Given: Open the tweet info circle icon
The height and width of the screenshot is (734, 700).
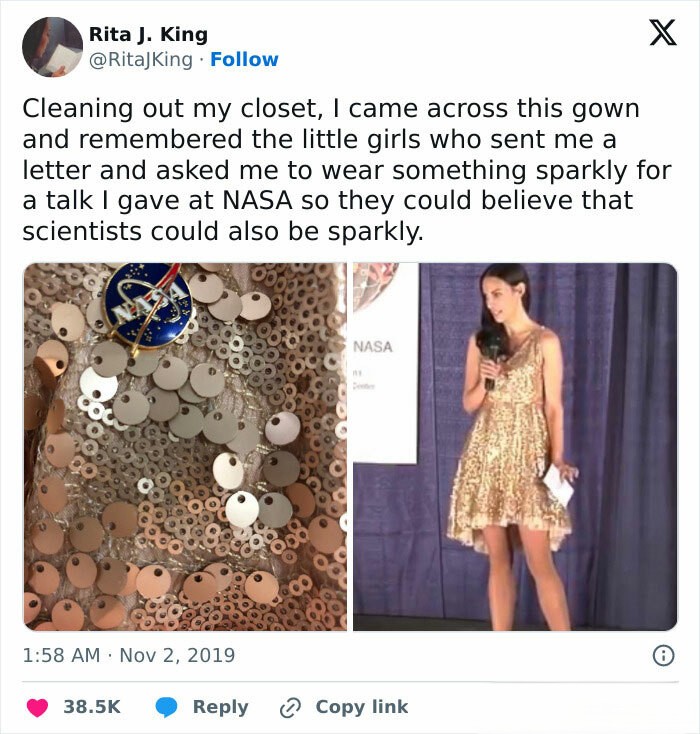Looking at the screenshot, I should click(663, 655).
